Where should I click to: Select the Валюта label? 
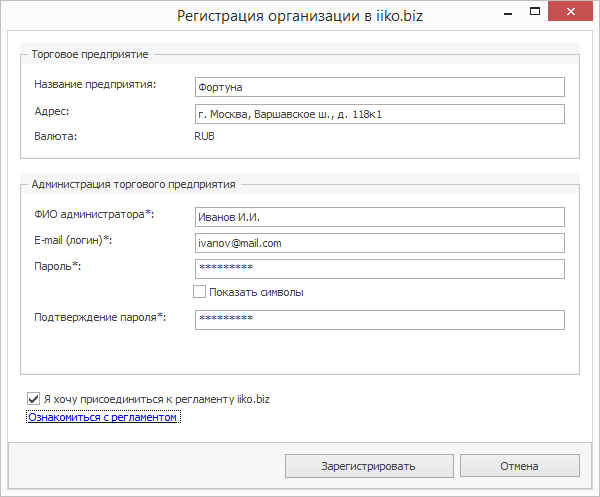tap(56, 136)
